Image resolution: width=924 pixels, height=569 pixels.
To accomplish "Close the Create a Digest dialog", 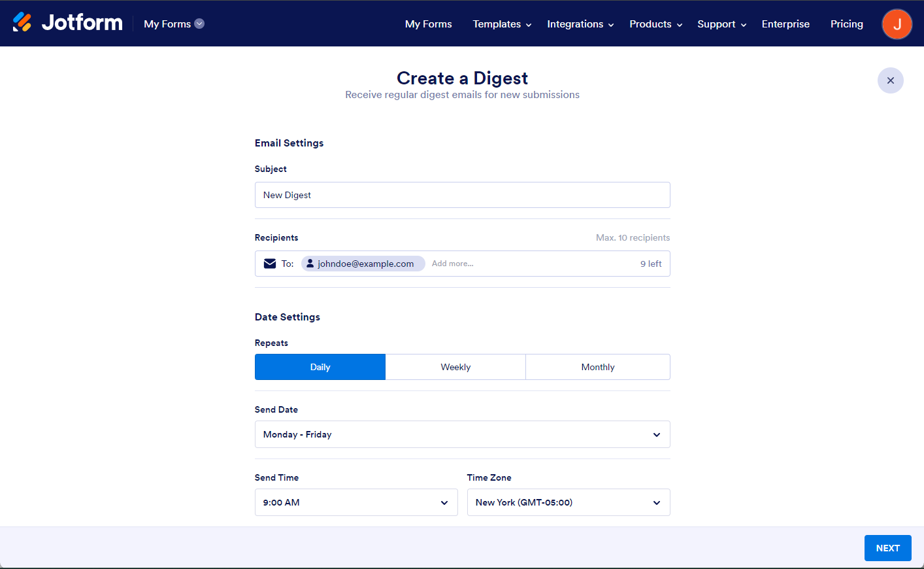I will (890, 80).
